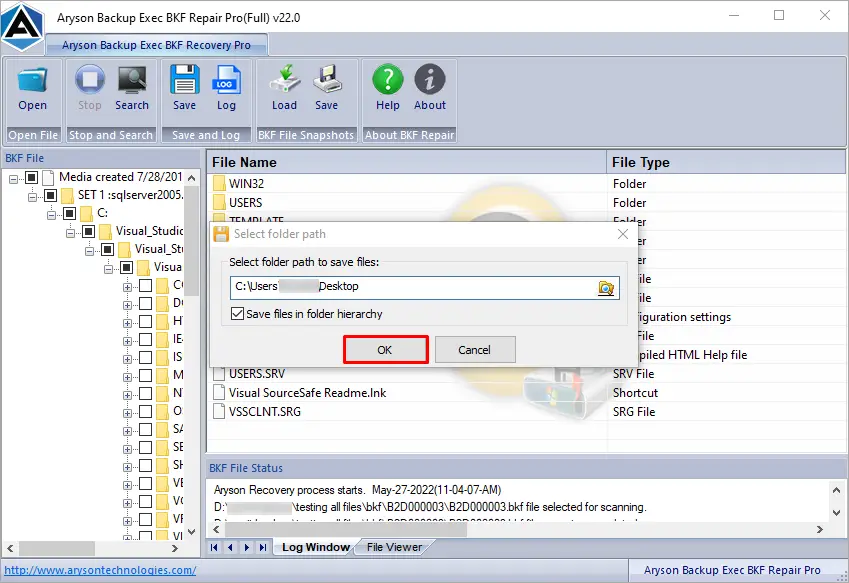
Task: Select the WIN32 folder name text
Action: [x=246, y=184]
